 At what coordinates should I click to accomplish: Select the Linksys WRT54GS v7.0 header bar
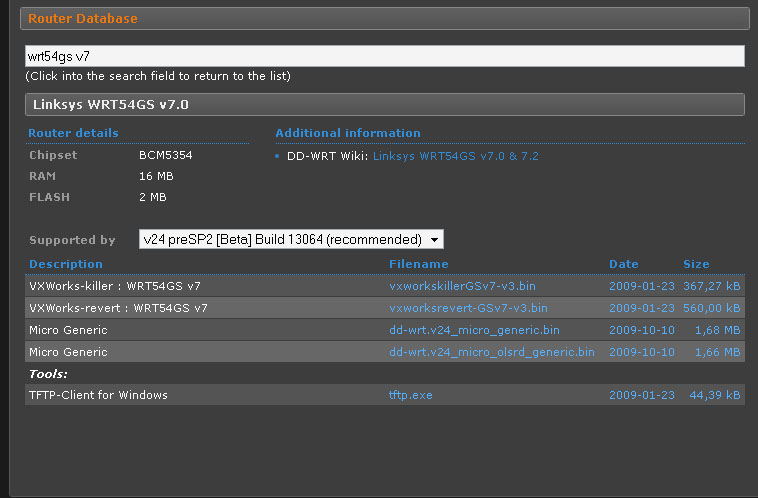click(385, 104)
